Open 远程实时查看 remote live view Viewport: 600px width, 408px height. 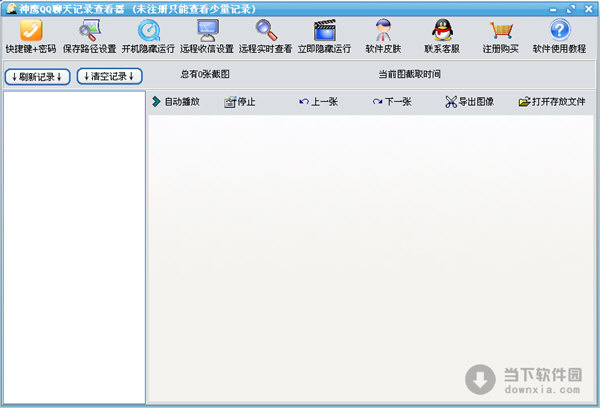pos(266,37)
